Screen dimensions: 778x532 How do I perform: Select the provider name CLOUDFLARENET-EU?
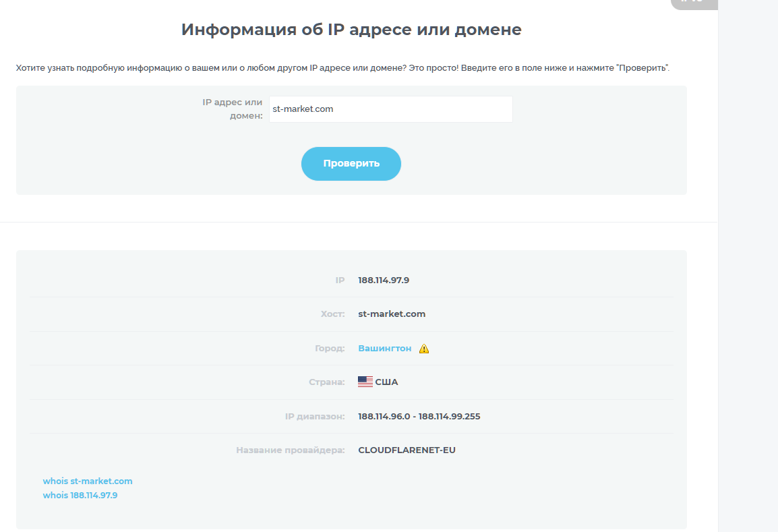407,450
